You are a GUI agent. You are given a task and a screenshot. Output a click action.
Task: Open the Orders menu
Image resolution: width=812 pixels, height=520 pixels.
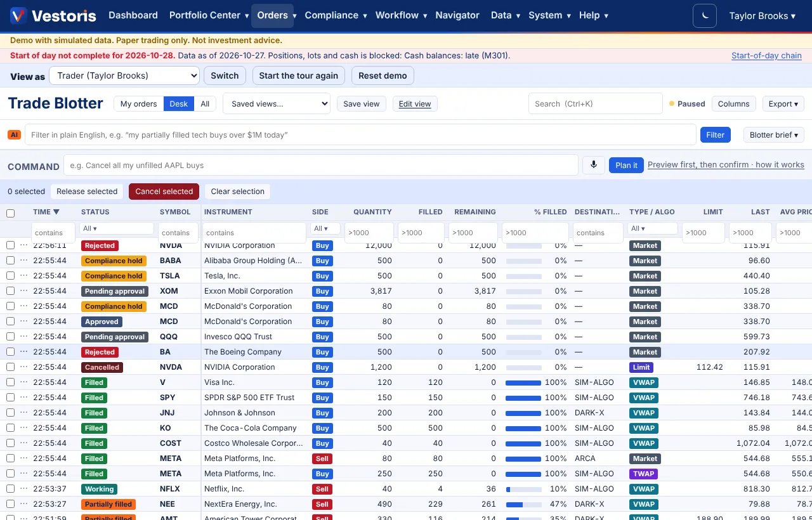coord(273,15)
